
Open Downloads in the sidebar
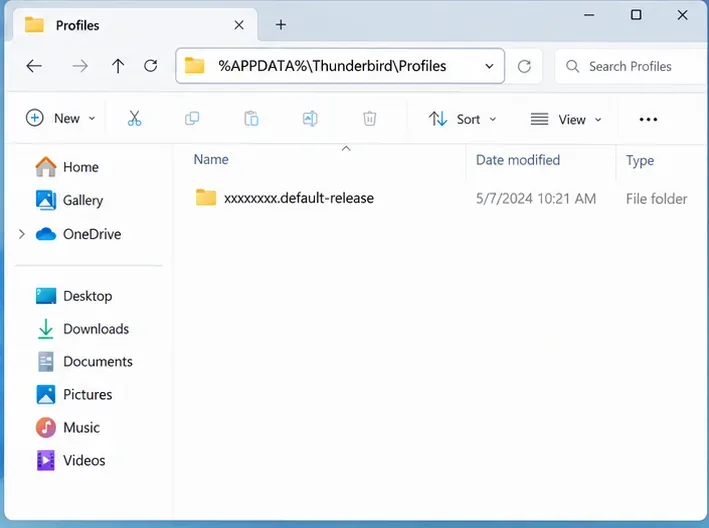pos(82,329)
